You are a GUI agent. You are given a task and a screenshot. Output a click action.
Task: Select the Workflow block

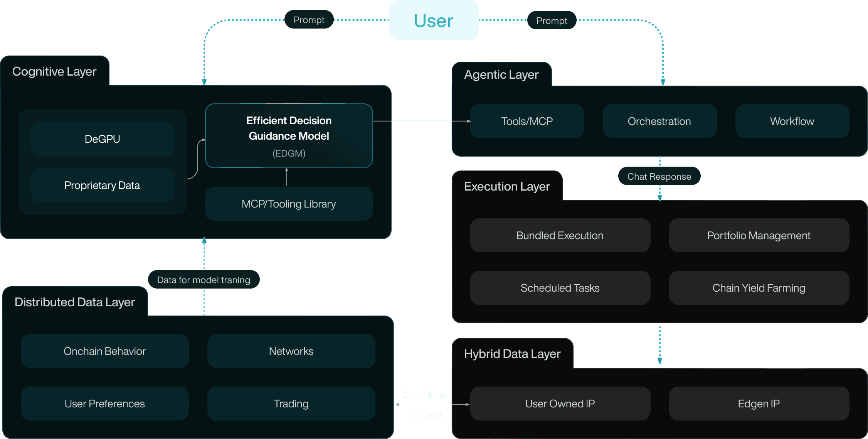[792, 121]
